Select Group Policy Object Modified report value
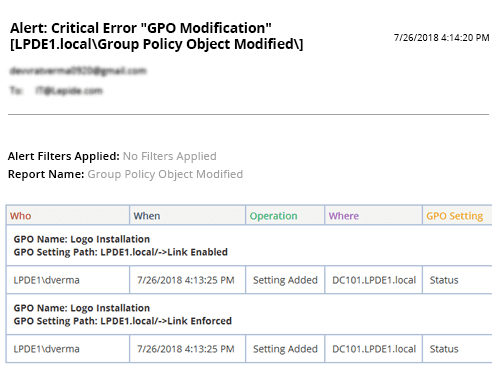Image resolution: width=500 pixels, height=390 pixels. pyautogui.click(x=165, y=174)
